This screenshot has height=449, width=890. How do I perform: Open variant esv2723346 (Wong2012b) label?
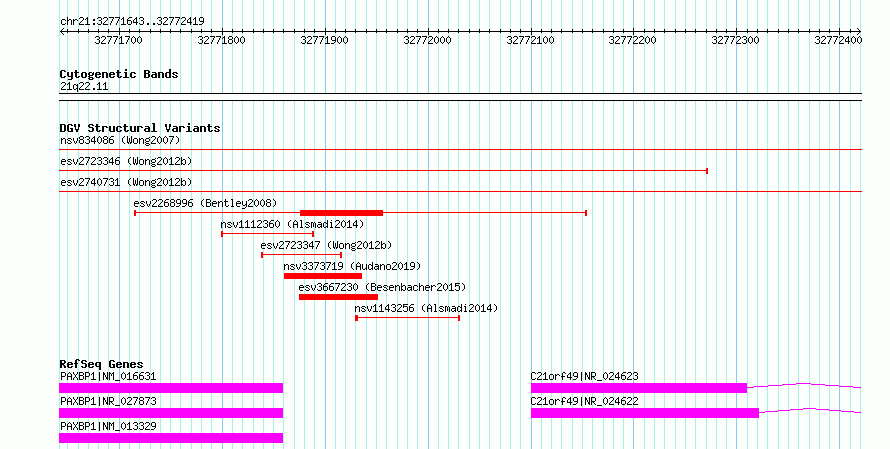pyautogui.click(x=126, y=161)
